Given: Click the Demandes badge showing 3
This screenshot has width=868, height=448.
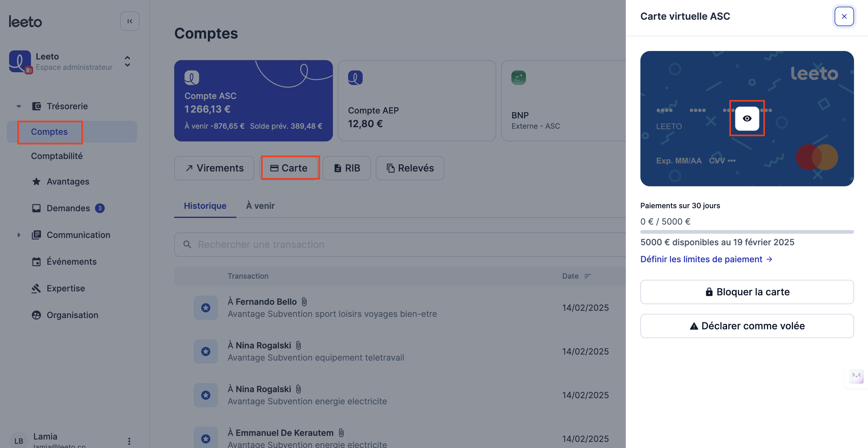Looking at the screenshot, I should coord(100,208).
